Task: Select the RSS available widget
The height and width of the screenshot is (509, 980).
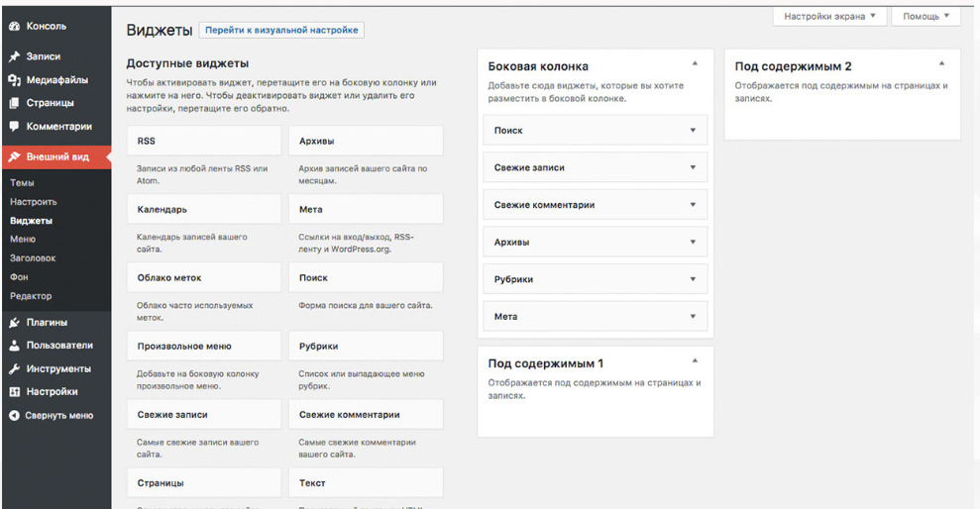Action: (204, 142)
